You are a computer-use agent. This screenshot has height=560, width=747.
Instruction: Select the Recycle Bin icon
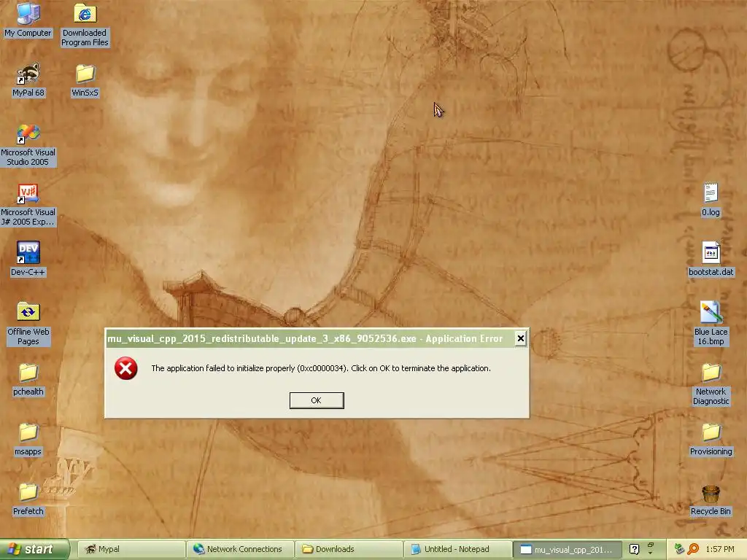click(711, 500)
